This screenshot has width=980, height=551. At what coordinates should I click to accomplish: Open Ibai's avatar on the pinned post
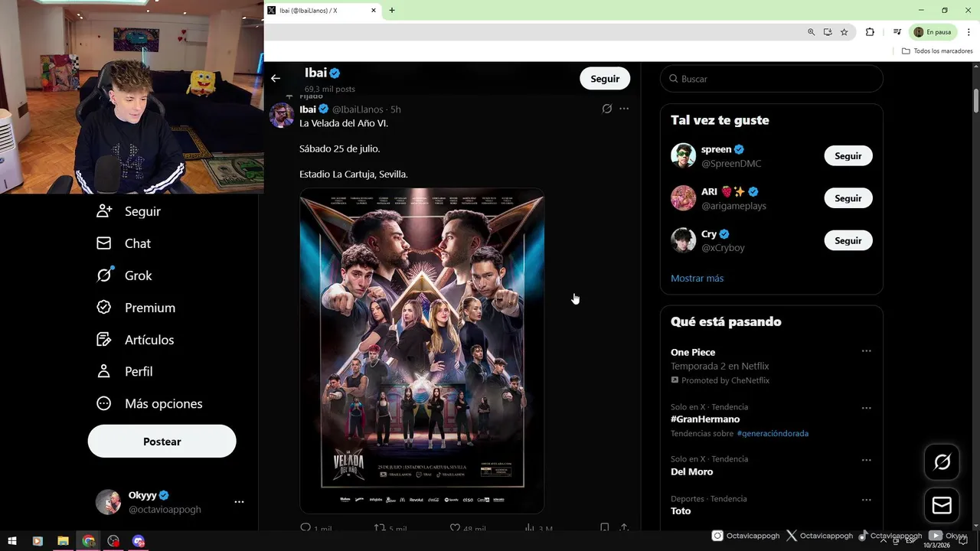point(282,115)
